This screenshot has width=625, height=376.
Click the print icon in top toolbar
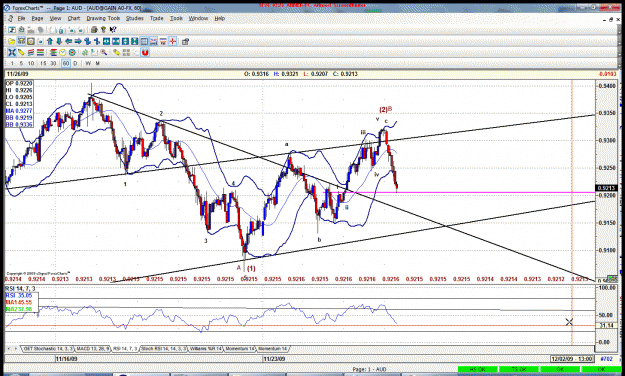click(x=94, y=30)
